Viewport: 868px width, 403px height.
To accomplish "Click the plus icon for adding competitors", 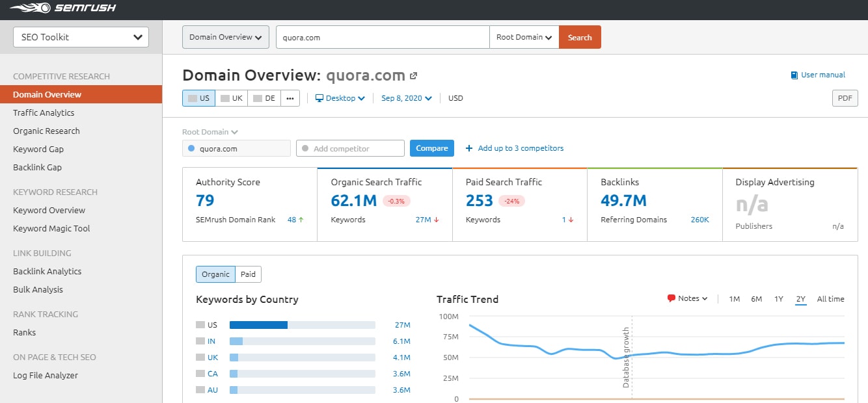I will [469, 148].
